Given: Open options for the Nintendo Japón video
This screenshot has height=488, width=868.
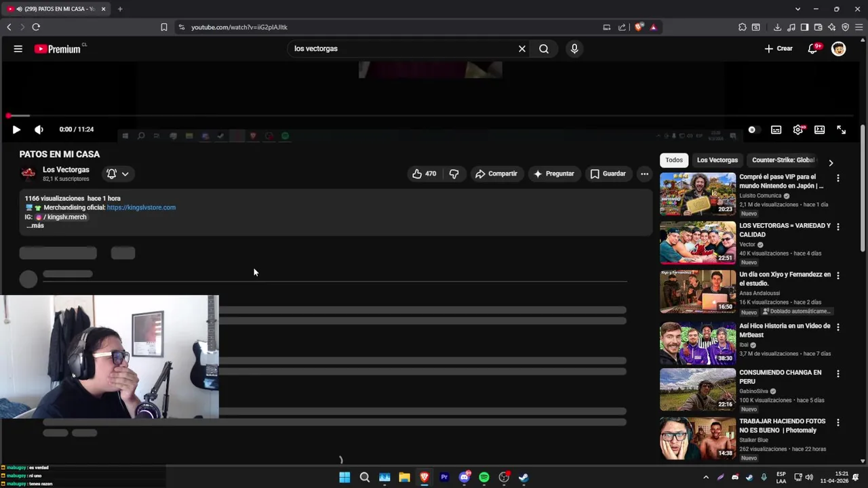Looking at the screenshot, I should [x=838, y=178].
